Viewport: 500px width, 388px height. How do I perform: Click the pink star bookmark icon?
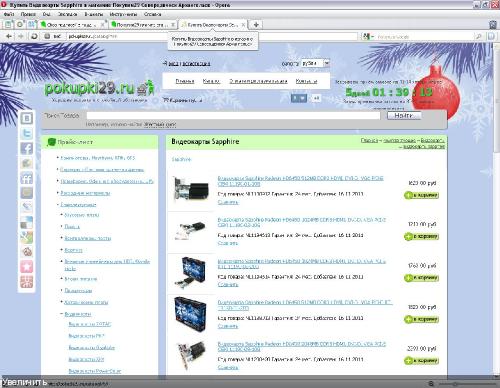click(27, 267)
